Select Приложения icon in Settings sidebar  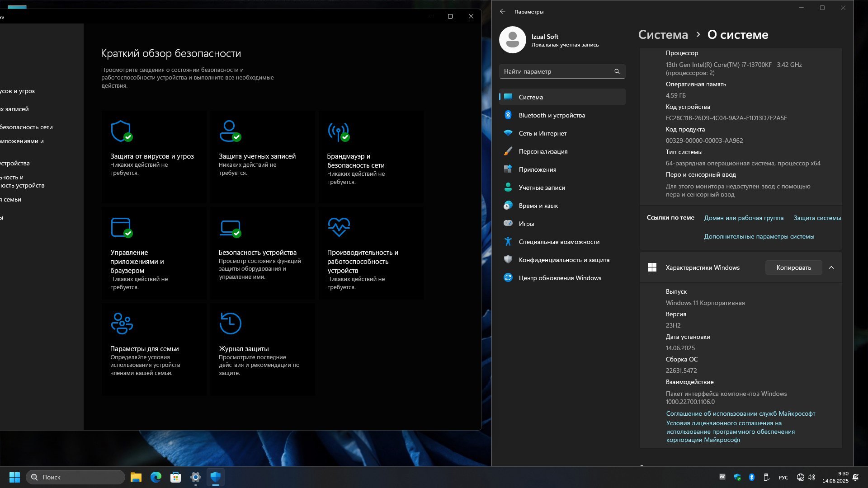(x=508, y=169)
